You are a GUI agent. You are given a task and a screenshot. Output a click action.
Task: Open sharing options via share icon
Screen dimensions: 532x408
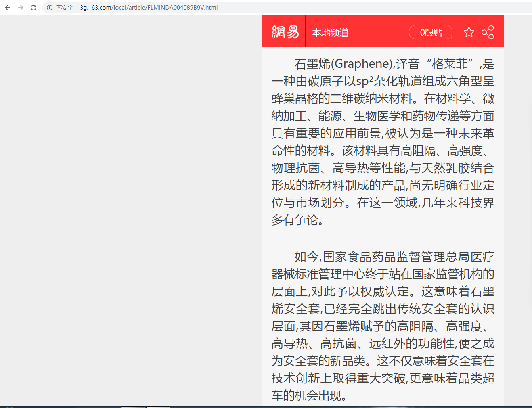tap(488, 32)
